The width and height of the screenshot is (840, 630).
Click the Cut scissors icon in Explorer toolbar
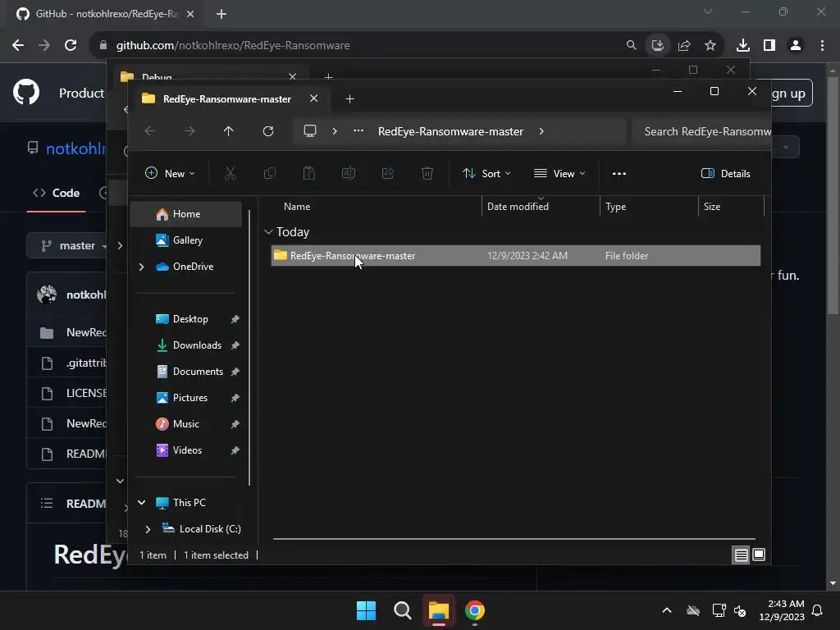pos(230,174)
